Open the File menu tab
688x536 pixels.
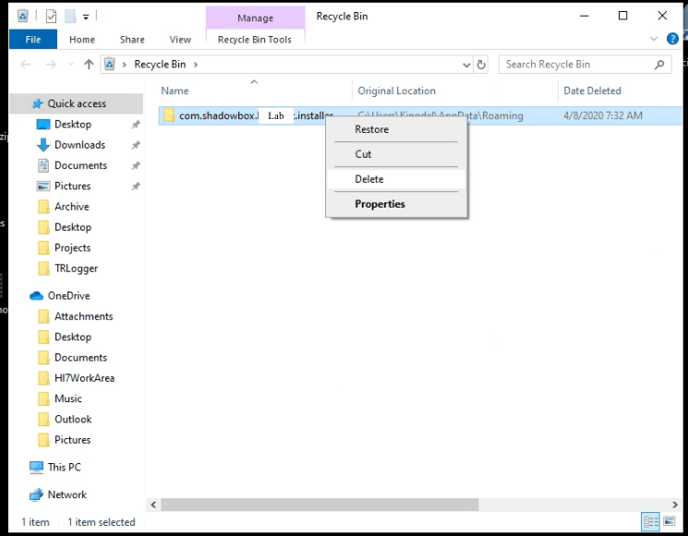point(32,40)
